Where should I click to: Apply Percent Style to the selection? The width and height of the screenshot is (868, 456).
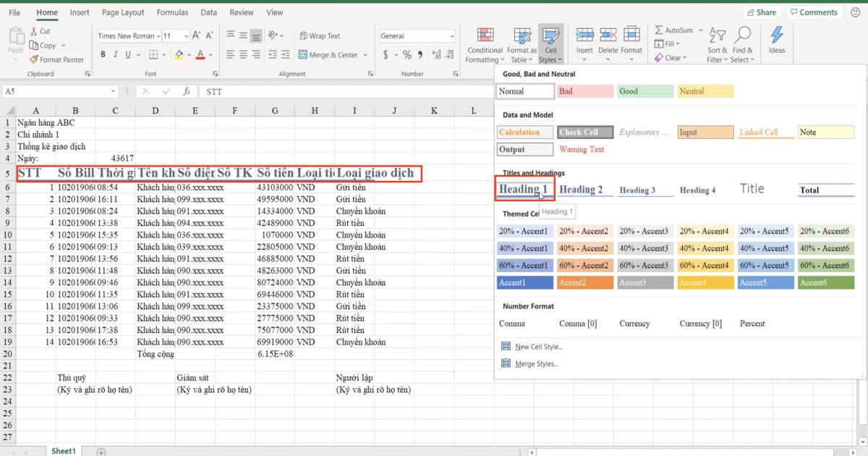(407, 54)
